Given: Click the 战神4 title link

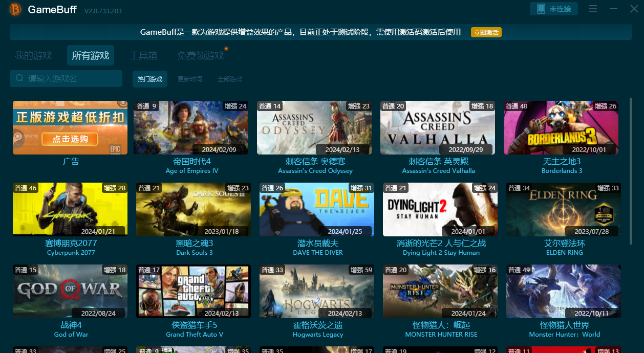Looking at the screenshot, I should pos(71,325).
